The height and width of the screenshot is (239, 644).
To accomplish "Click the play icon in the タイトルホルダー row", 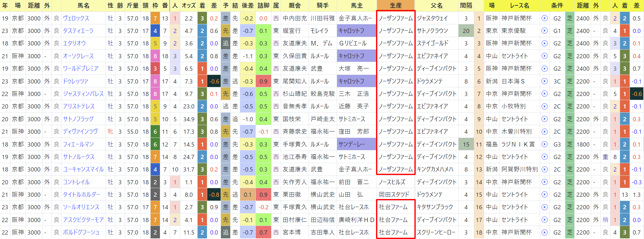I will (x=544, y=195).
